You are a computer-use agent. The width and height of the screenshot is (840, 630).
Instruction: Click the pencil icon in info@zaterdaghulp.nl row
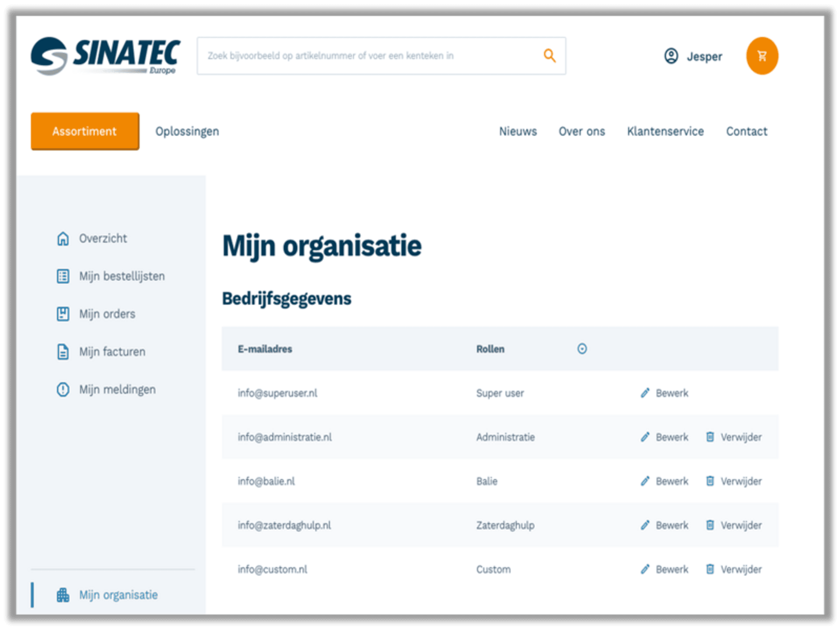pyautogui.click(x=645, y=525)
